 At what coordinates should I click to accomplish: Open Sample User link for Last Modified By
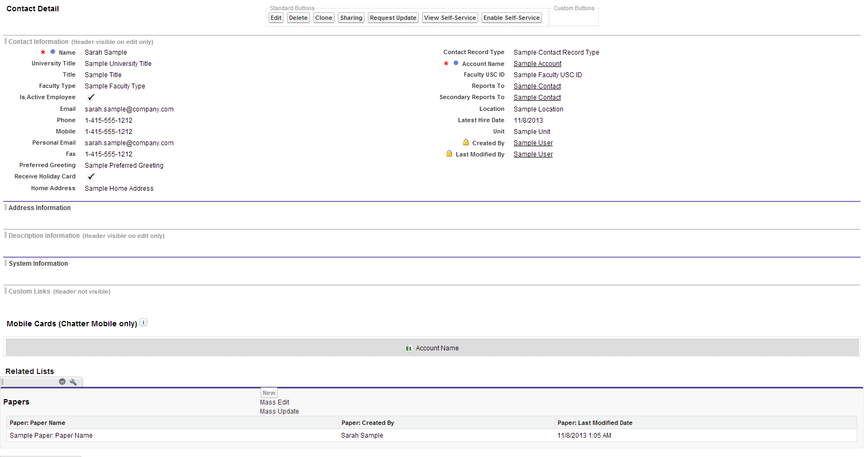coord(533,154)
